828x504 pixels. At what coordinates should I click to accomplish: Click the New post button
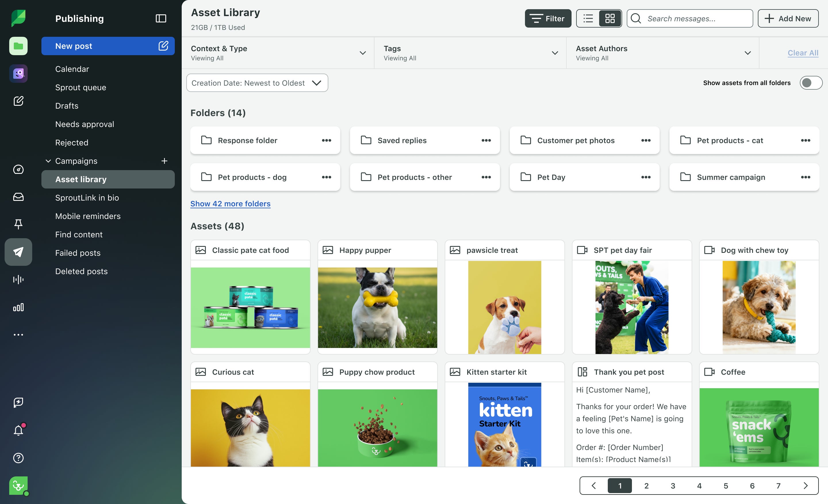coord(108,46)
